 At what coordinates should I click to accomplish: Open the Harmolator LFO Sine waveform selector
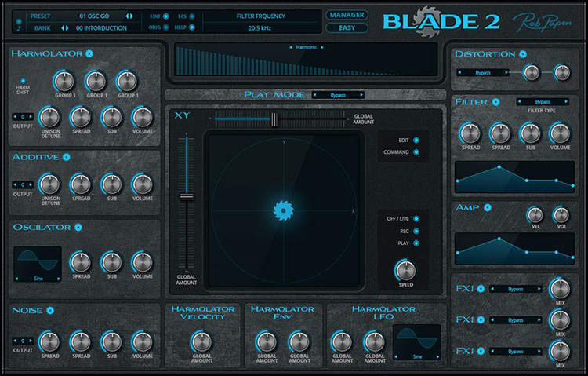click(416, 356)
